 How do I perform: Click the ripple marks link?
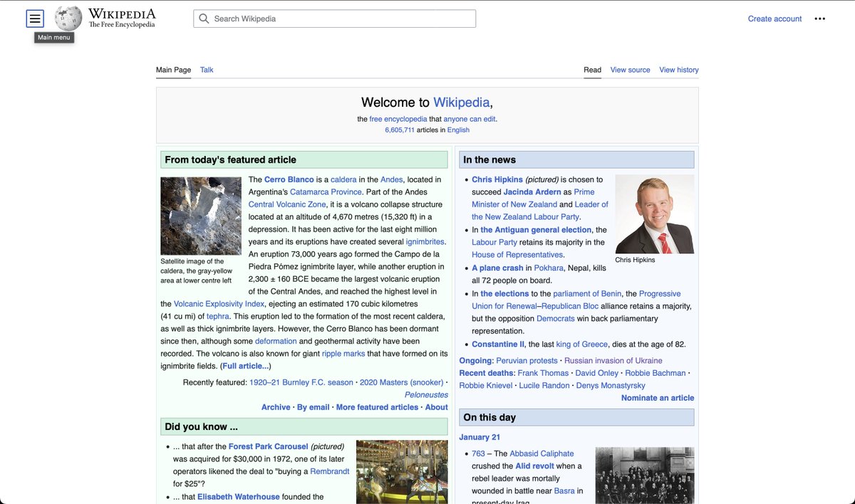tap(343, 354)
